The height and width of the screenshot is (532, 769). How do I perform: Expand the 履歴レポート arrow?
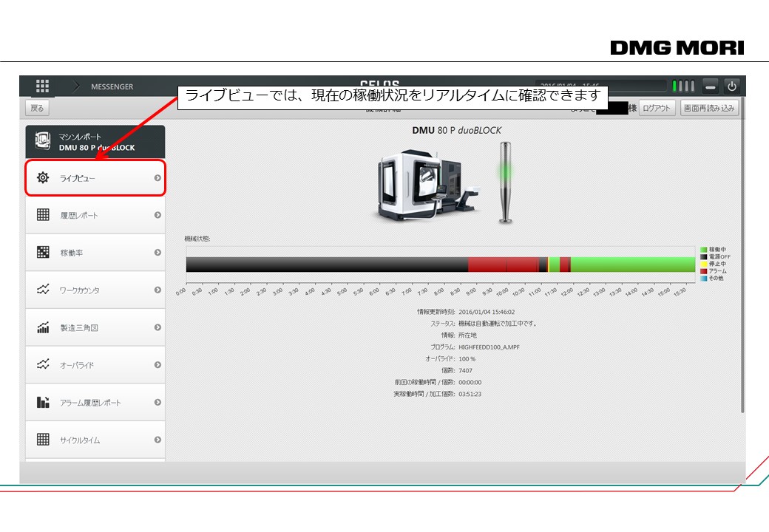(157, 215)
